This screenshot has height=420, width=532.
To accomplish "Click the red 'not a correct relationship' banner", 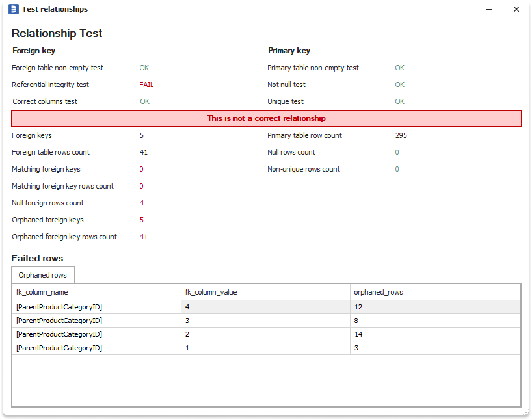I will click(266, 118).
